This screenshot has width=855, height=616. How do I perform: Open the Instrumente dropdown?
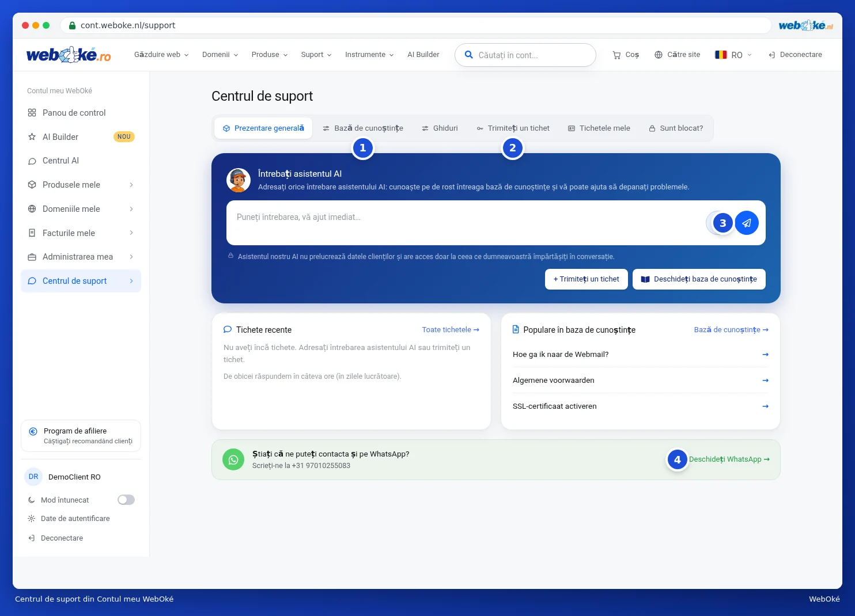click(x=369, y=55)
